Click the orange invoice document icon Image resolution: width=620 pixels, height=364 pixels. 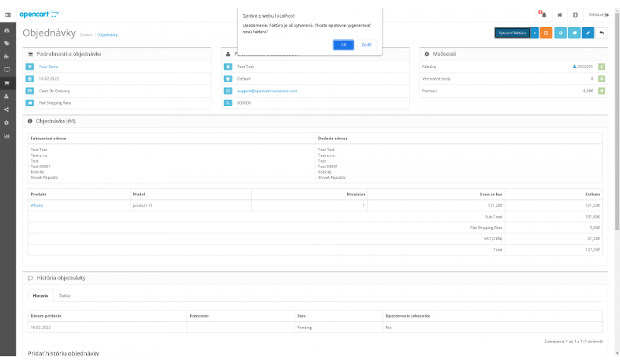click(546, 33)
